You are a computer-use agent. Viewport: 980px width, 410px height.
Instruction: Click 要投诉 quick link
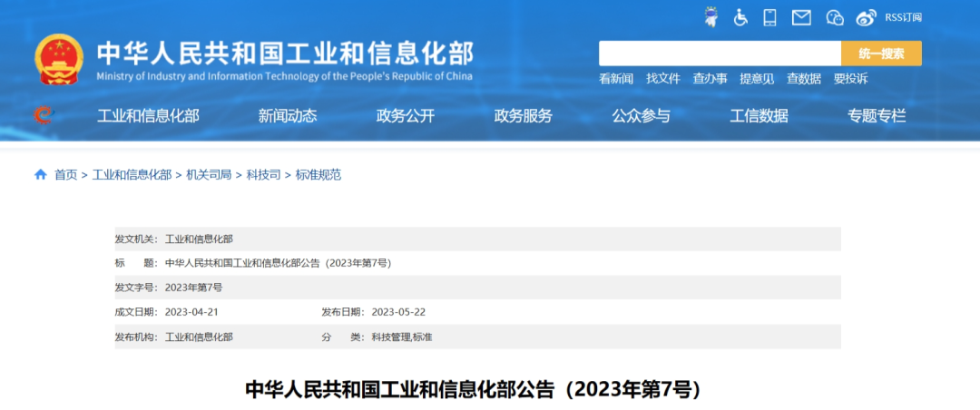(850, 79)
